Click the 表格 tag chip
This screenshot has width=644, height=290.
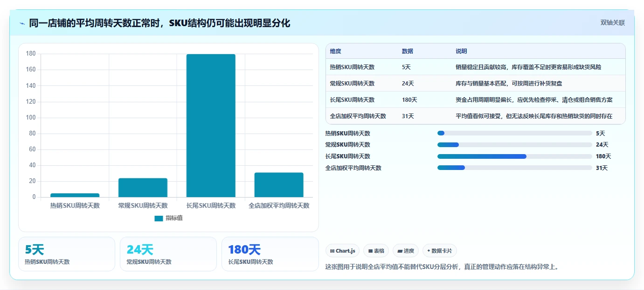376,251
